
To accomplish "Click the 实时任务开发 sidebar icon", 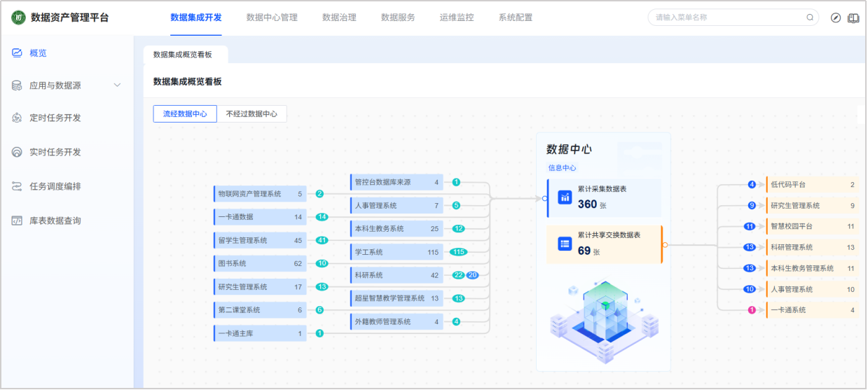I will [17, 152].
